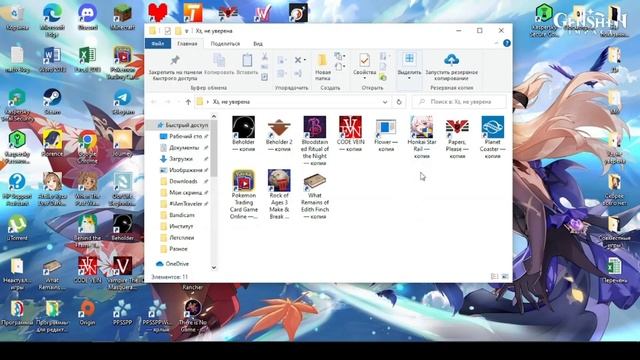Screen dimensions: 640x360
Task: Select Pokemon Trading Card Game Online shortcut in Explorer
Action: click(x=244, y=194)
